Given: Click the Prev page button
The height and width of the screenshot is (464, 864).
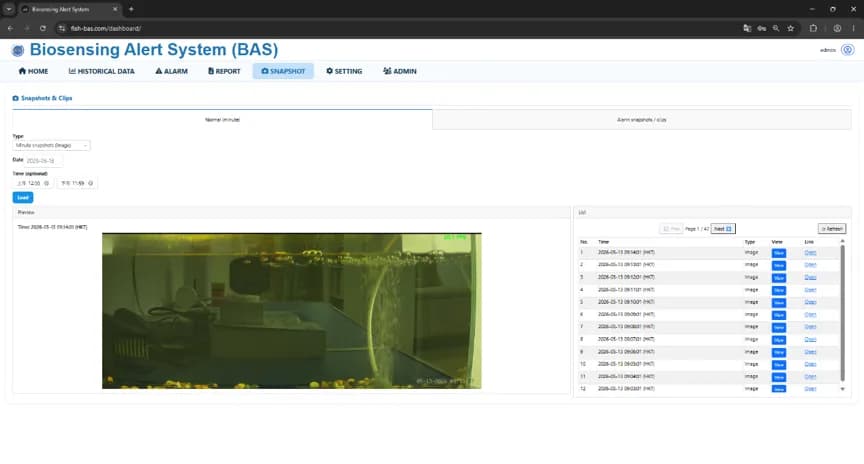Looking at the screenshot, I should pos(671,229).
